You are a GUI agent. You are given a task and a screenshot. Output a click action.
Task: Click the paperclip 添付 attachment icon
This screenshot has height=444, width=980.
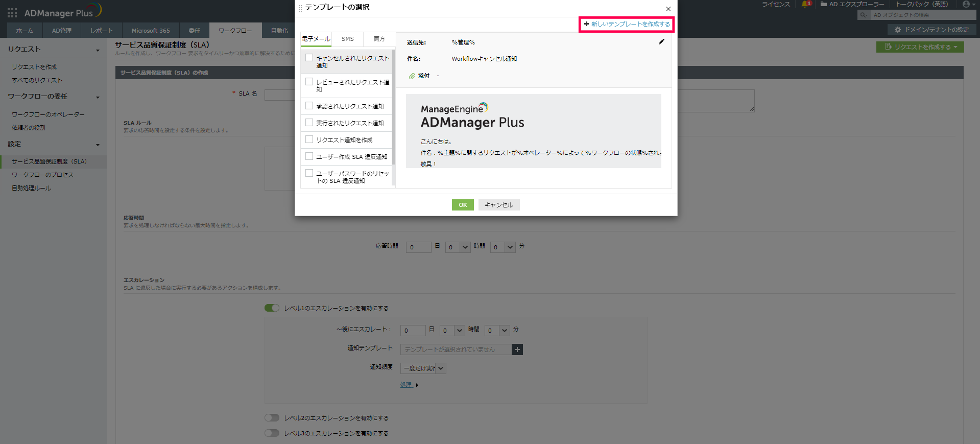coord(412,76)
